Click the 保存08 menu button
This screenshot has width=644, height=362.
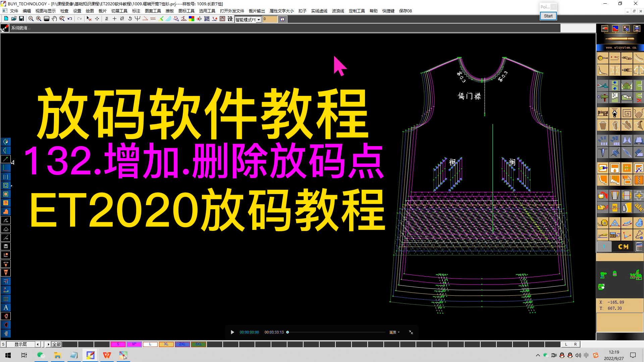tap(406, 11)
